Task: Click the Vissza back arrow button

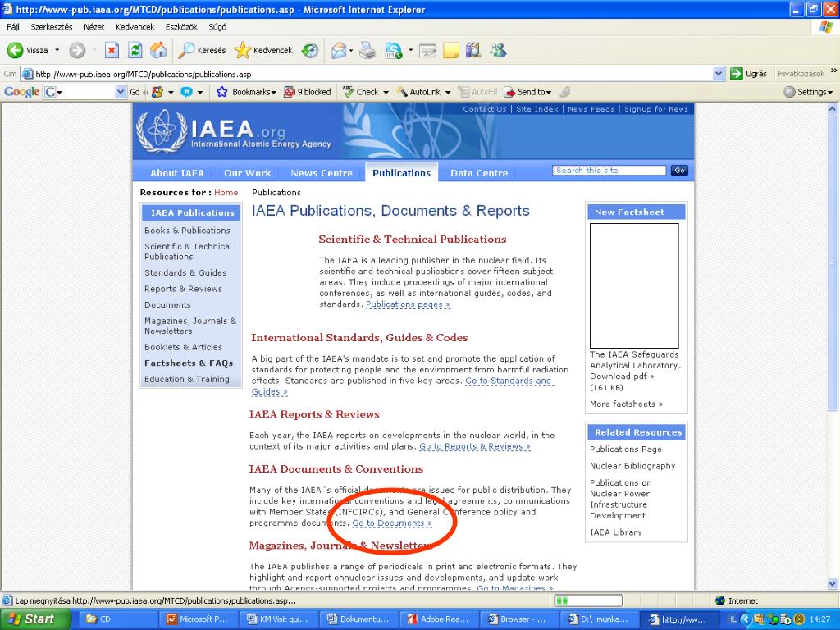Action: point(15,50)
